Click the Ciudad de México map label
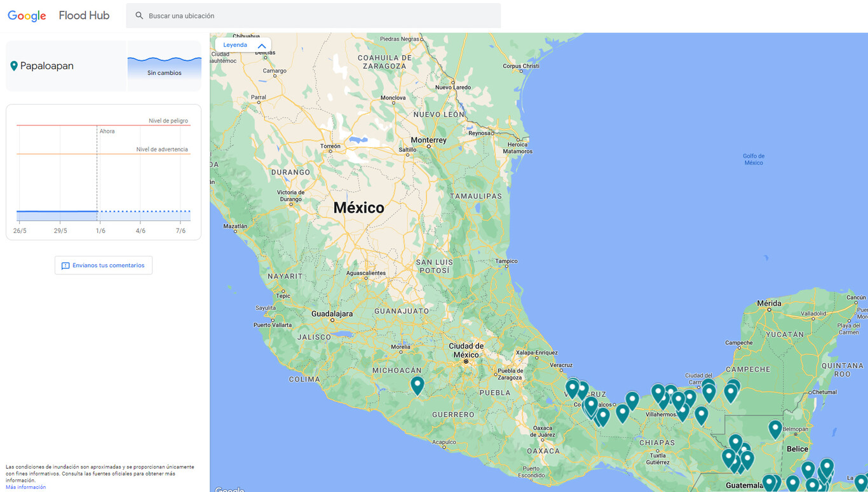This screenshot has width=868, height=492. pyautogui.click(x=466, y=350)
